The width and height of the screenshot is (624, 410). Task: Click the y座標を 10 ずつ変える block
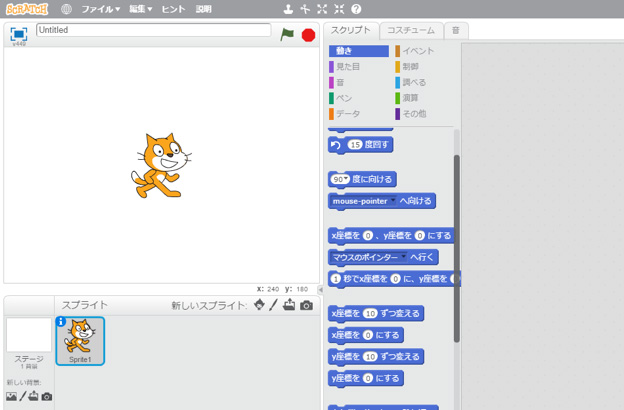(x=376, y=357)
